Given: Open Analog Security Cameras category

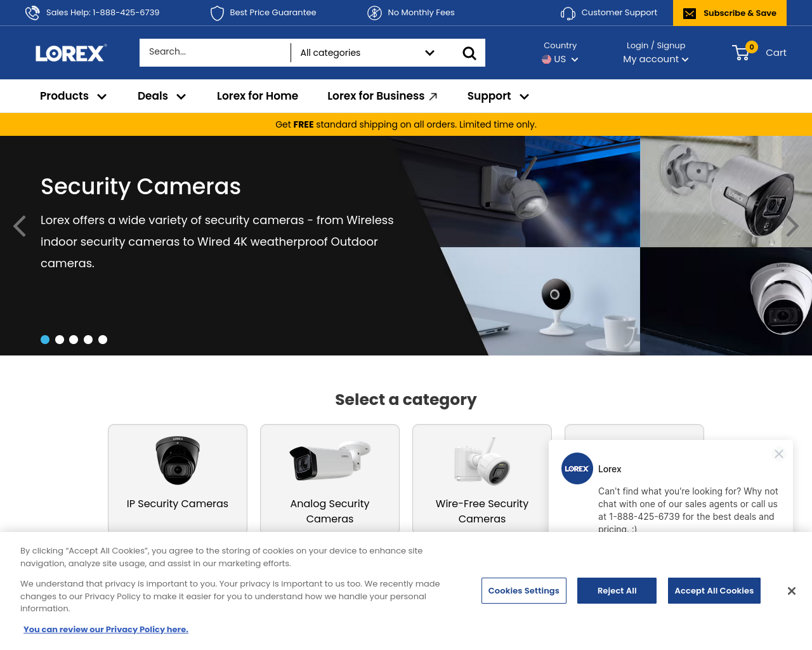Looking at the screenshot, I should point(330,479).
